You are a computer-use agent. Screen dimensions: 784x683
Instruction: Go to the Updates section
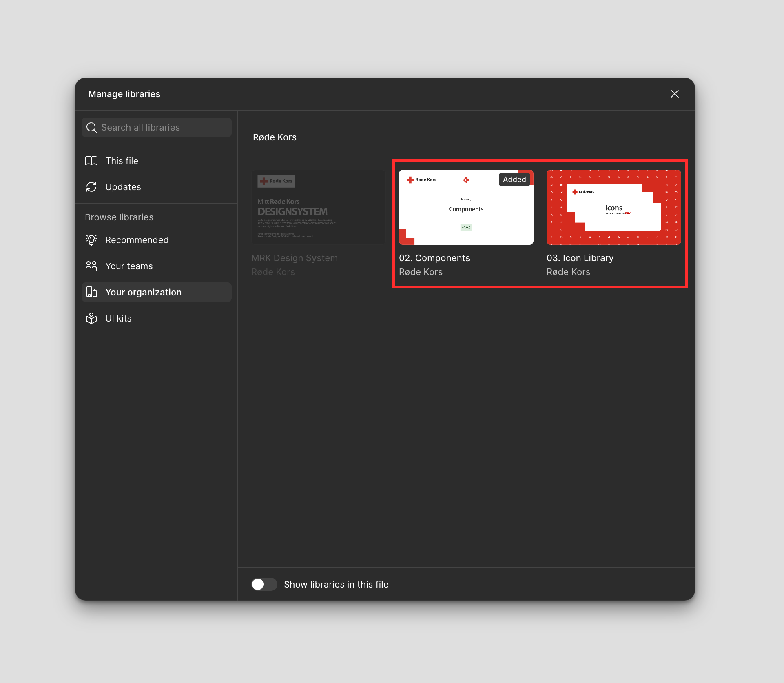pos(123,187)
